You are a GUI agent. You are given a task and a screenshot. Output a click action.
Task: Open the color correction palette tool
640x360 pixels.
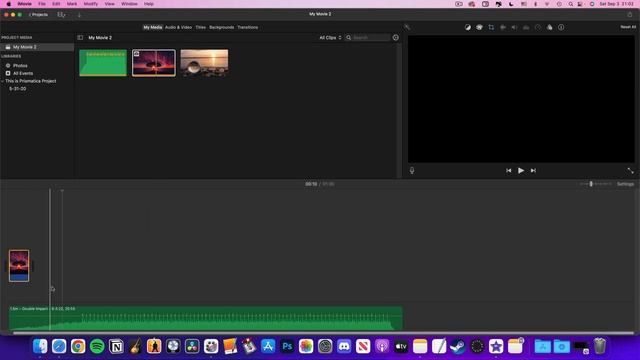[x=479, y=27]
